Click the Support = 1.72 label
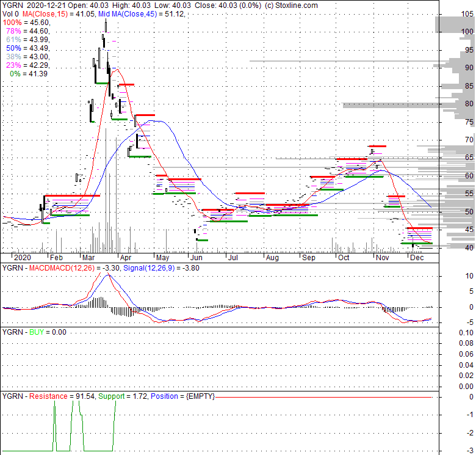The image size is (476, 455). 122,396
